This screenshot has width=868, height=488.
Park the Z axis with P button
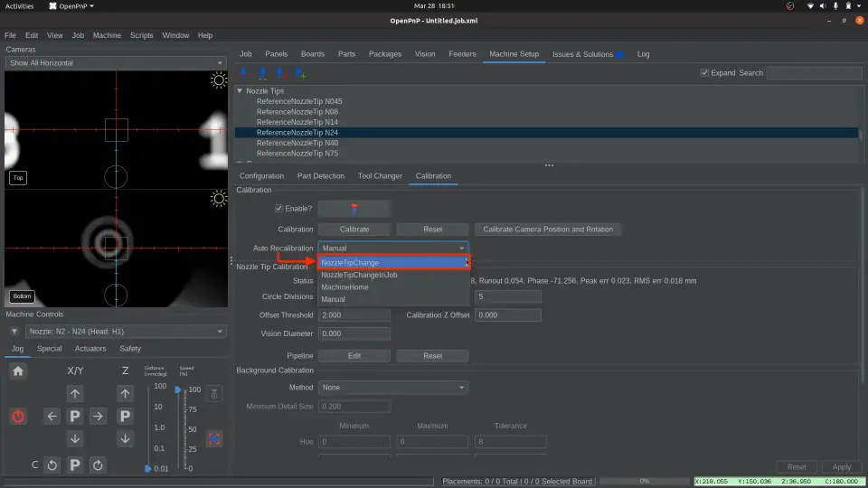pyautogui.click(x=126, y=417)
